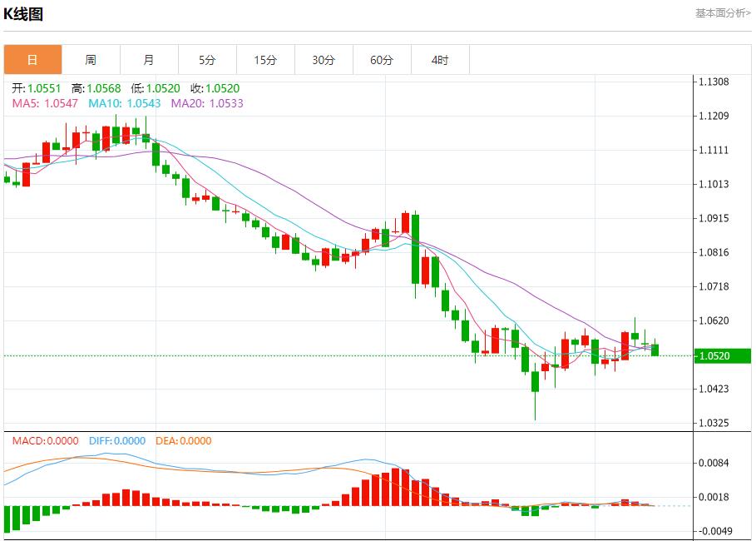Screen dimensions: 756x541
Task: Click the MACD value label
Action: click(45, 441)
